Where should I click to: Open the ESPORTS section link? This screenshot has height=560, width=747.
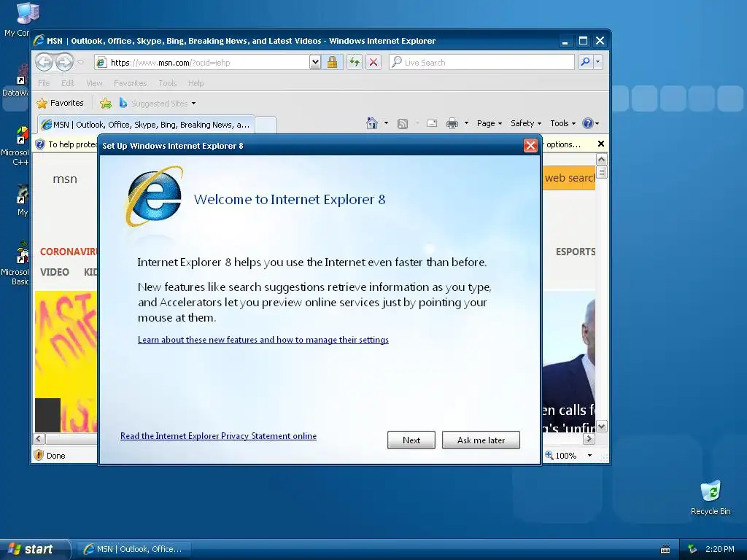[576, 252]
